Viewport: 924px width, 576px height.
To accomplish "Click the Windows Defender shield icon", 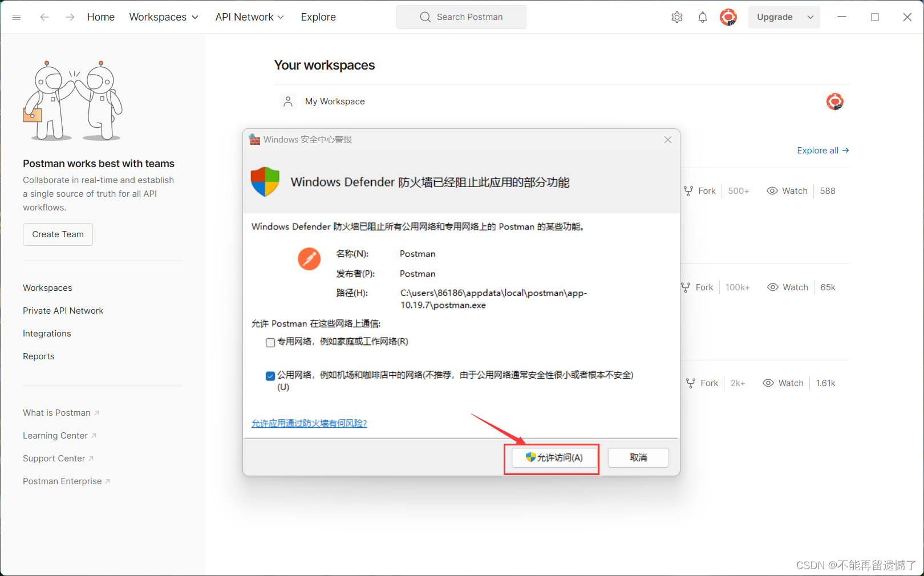I will pos(265,182).
